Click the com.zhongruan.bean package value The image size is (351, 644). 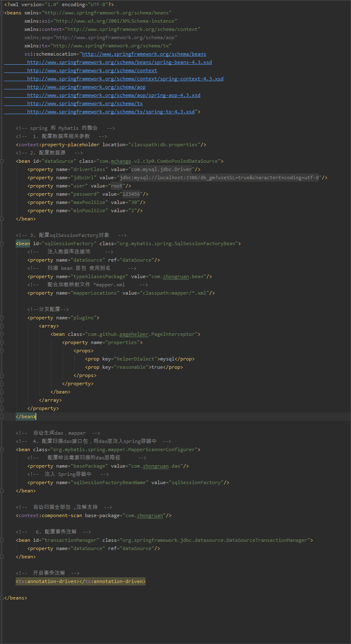click(177, 276)
